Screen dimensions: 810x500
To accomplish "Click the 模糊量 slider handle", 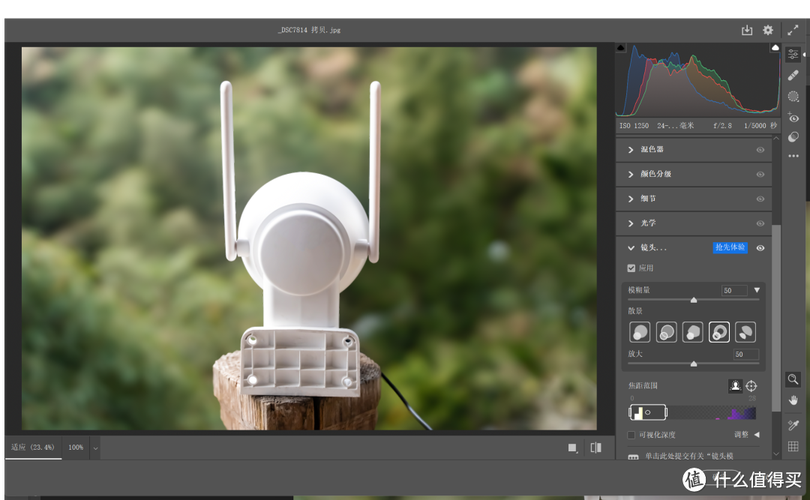I will 694,300.
